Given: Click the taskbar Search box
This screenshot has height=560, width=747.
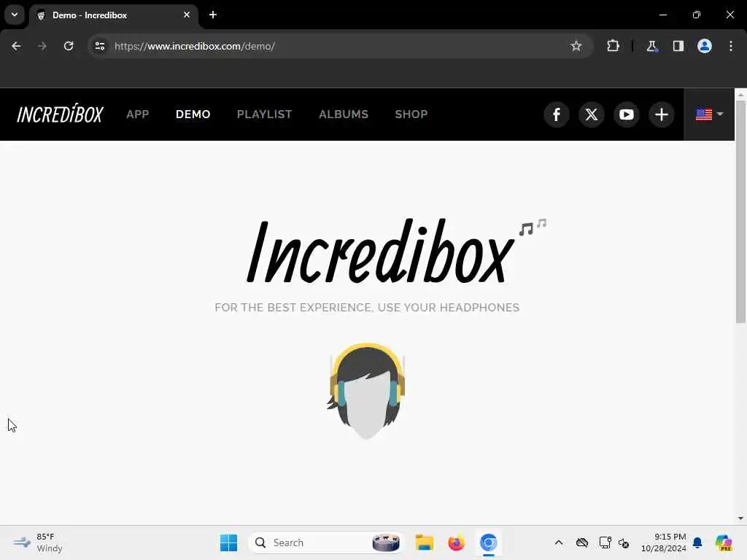Looking at the screenshot, I should [326, 542].
